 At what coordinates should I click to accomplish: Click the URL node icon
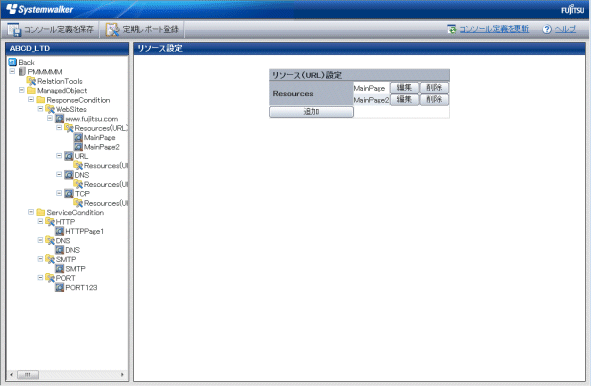[x=69, y=156]
